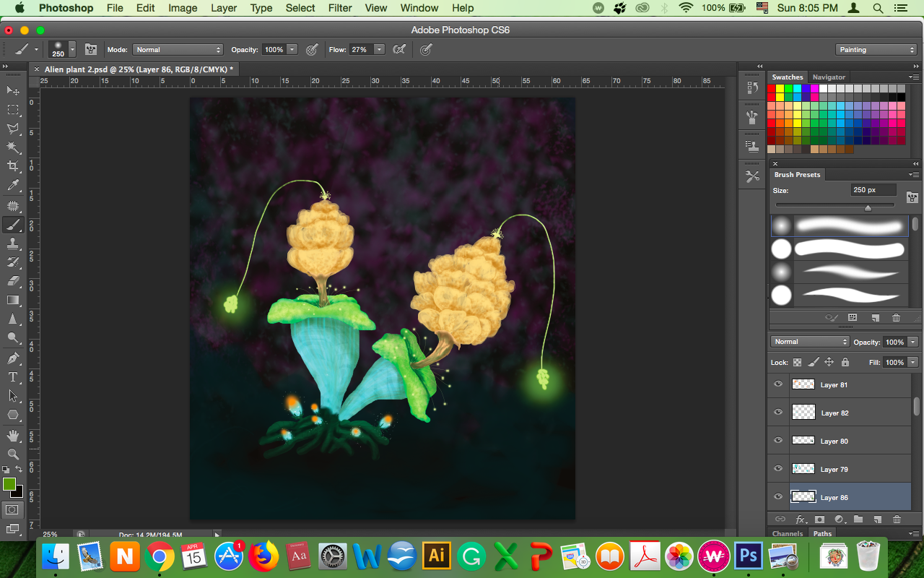The height and width of the screenshot is (578, 924).
Task: Switch to the Navigator tab
Action: [829, 77]
